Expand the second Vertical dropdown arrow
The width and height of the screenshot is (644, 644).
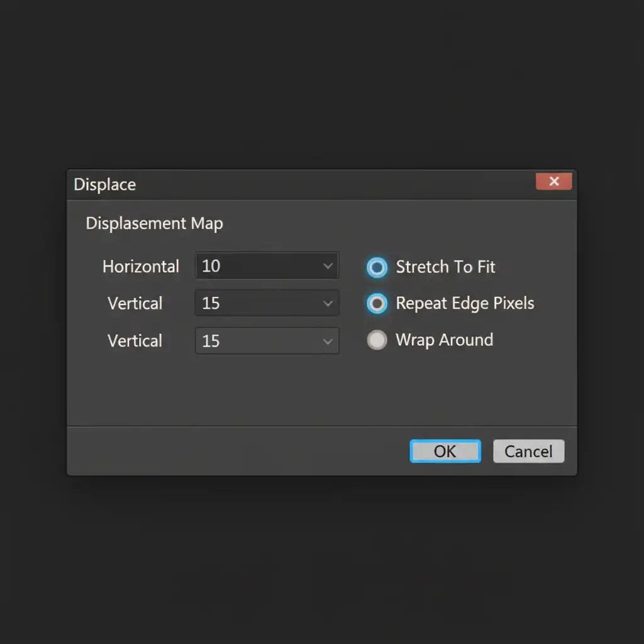(328, 341)
